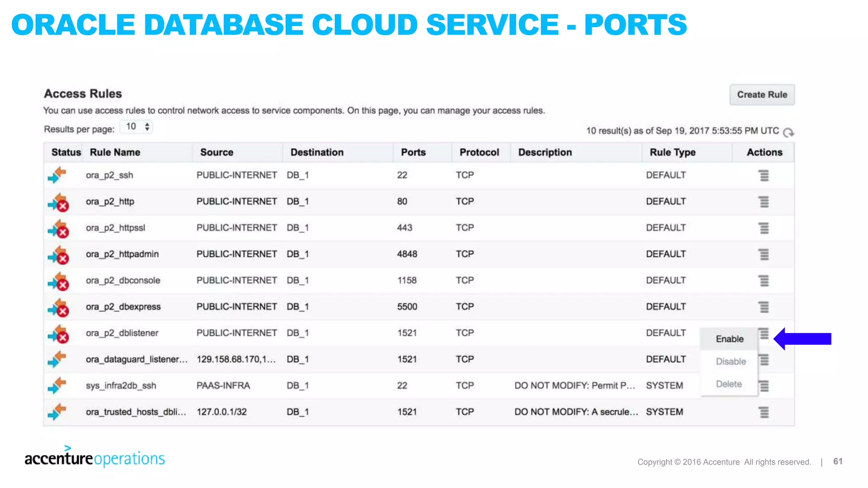Click disabled status icon of ora_p2_http
This screenshot has height=488, width=868.
click(58, 202)
